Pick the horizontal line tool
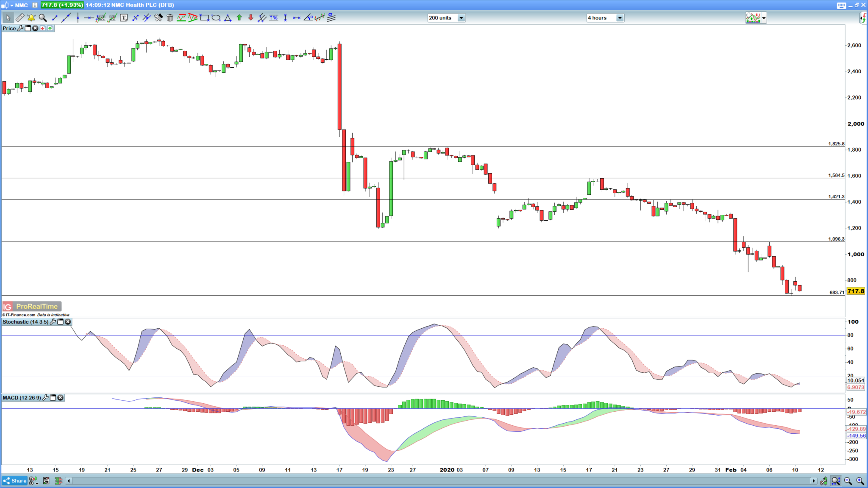This screenshot has height=488, width=868. click(x=89, y=18)
